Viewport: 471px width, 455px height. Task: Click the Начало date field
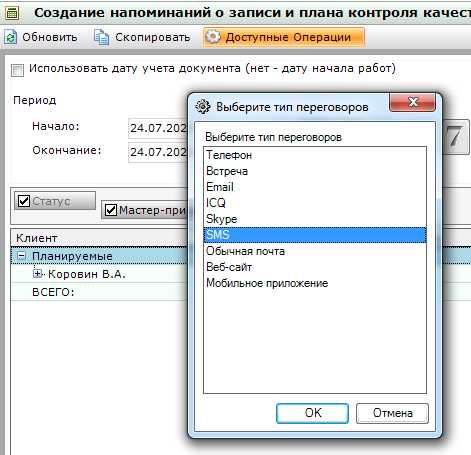(x=158, y=128)
